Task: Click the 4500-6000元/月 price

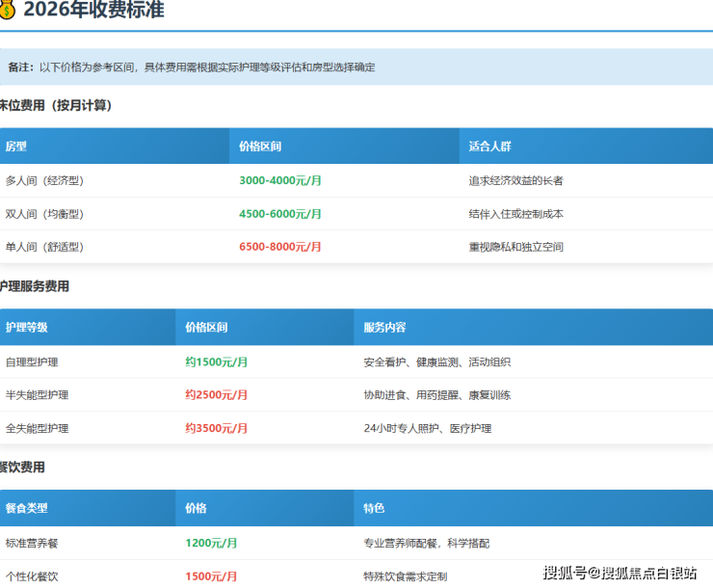Action: pos(280,214)
